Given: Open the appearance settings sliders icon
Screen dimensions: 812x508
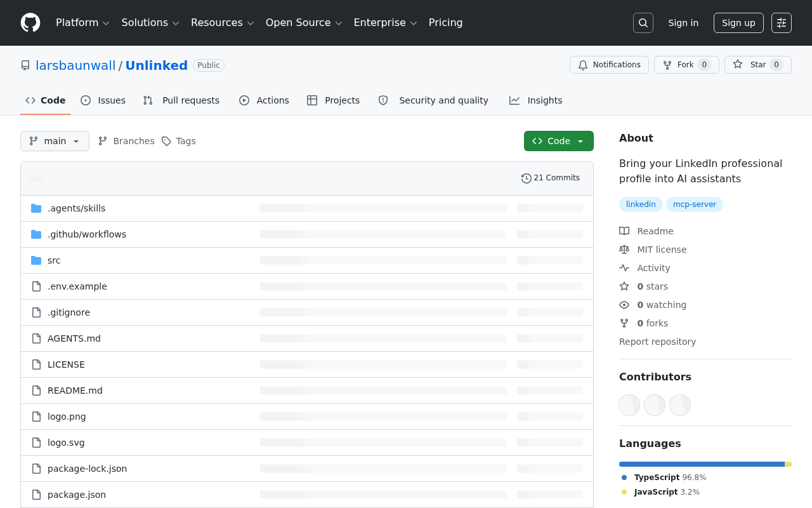Looking at the screenshot, I should [782, 23].
